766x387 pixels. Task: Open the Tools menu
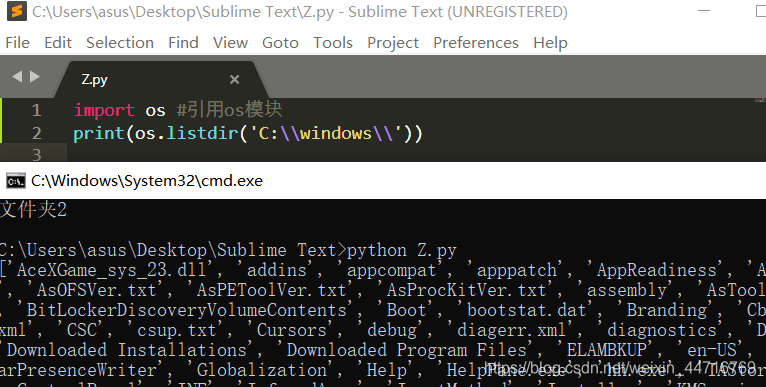click(x=333, y=43)
